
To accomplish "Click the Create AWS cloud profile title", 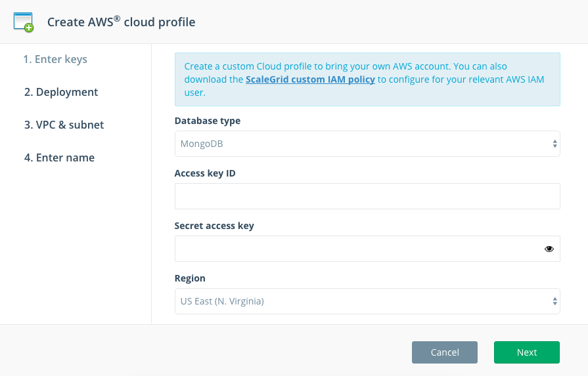I will (x=121, y=22).
